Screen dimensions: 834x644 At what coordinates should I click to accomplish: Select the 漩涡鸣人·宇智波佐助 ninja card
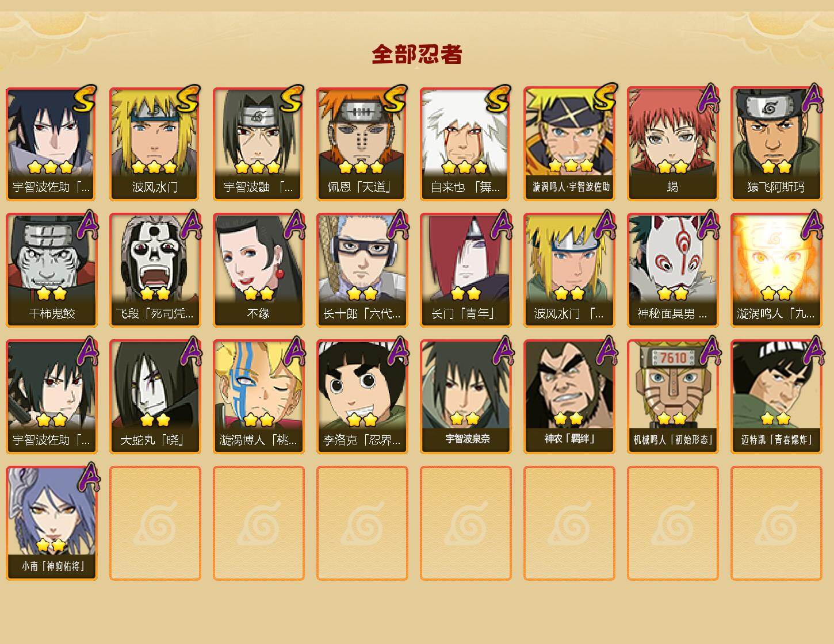pos(569,144)
